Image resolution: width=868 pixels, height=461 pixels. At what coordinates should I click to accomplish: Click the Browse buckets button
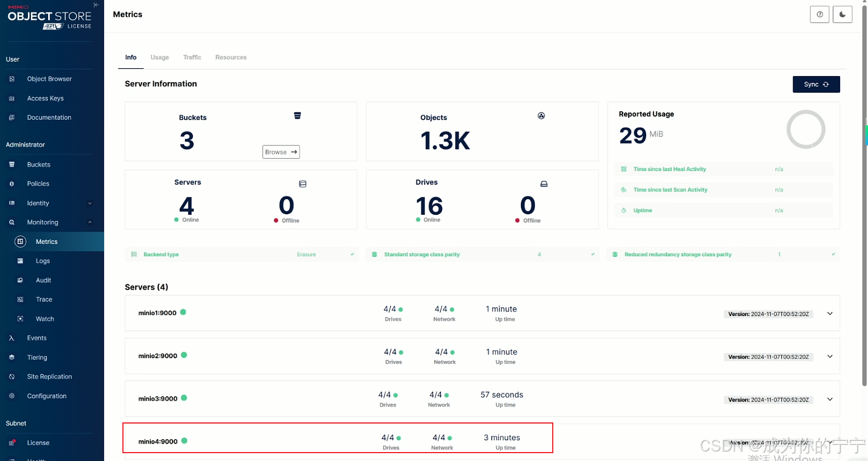[281, 152]
